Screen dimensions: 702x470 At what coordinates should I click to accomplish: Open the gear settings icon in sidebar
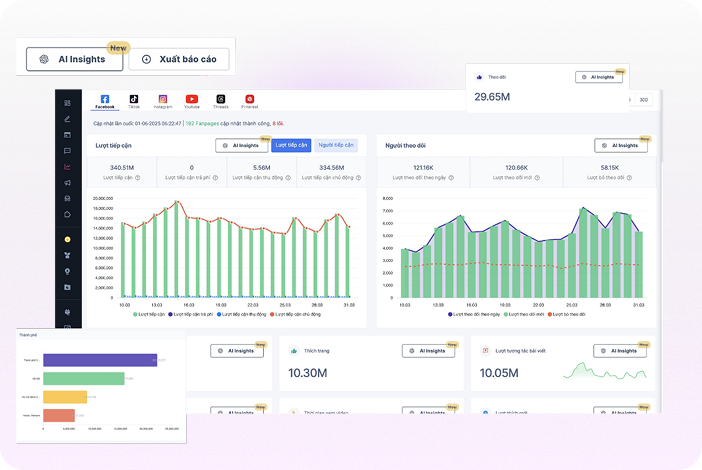(x=67, y=312)
